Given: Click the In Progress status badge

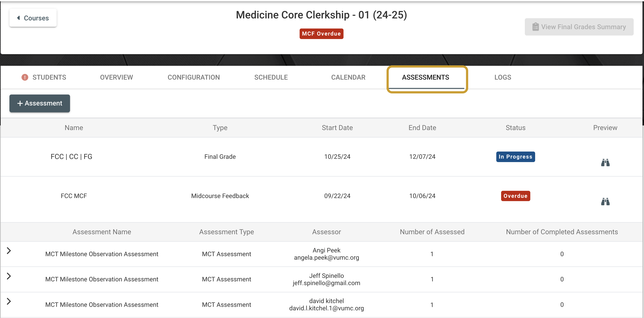Looking at the screenshot, I should (516, 157).
